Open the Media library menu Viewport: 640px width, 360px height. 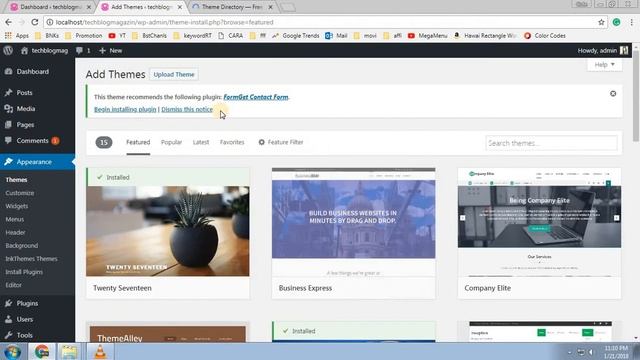tap(26, 109)
